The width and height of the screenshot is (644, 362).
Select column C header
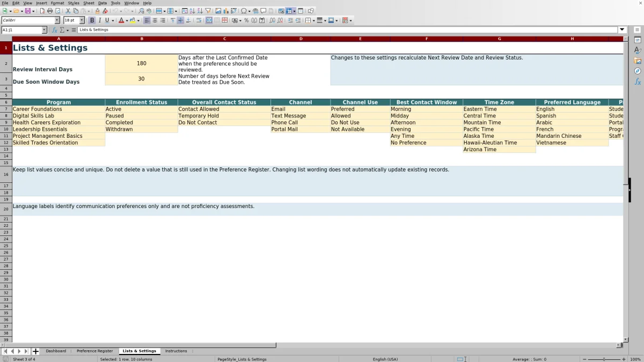click(x=224, y=39)
